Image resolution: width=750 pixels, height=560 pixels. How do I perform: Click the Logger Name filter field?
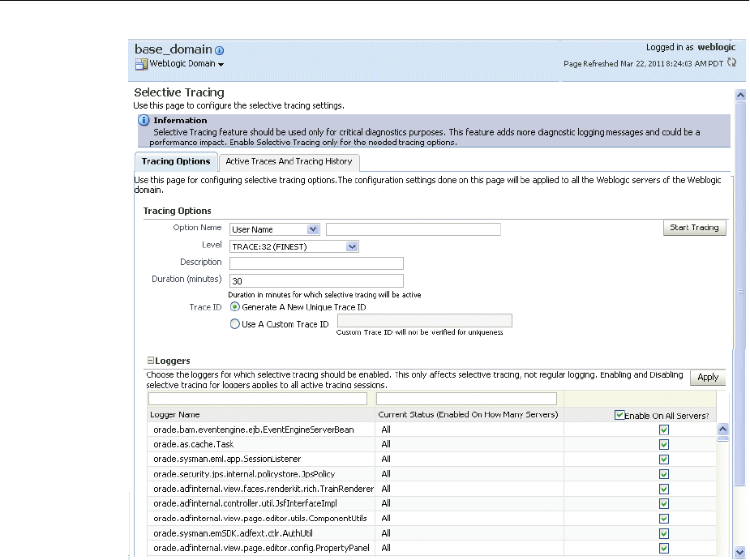coord(259,398)
